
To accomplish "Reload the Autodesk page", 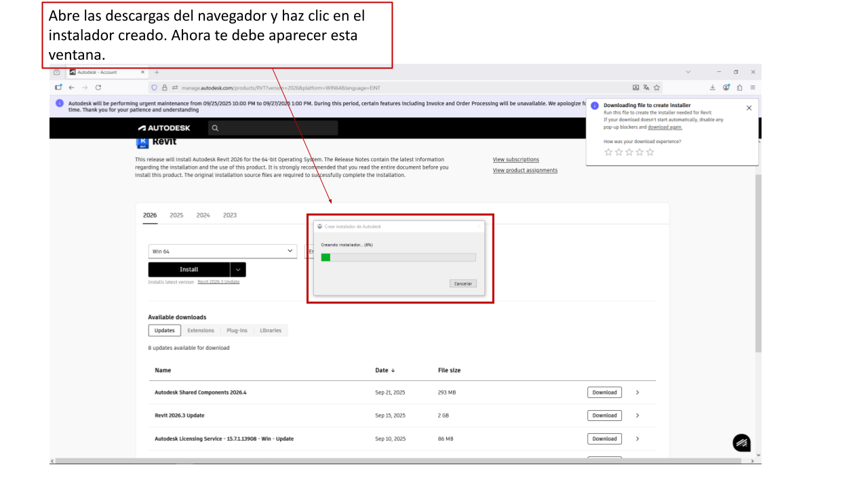I will [98, 87].
